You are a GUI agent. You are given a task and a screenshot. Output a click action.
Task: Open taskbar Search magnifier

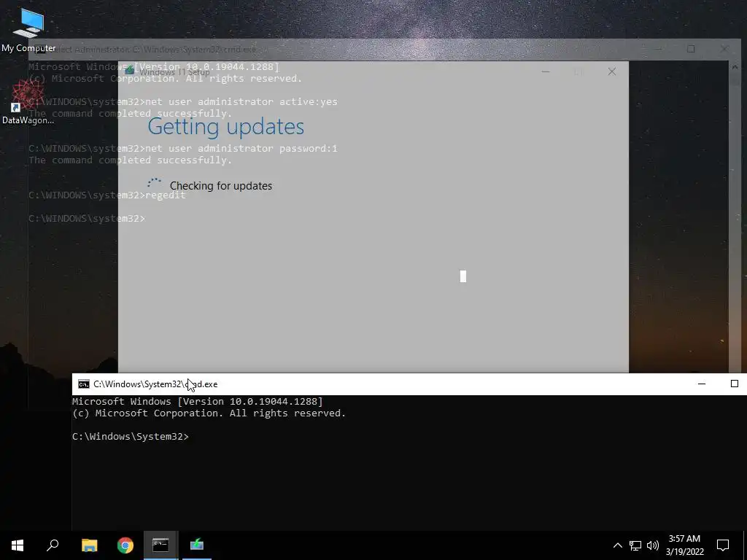(53, 545)
